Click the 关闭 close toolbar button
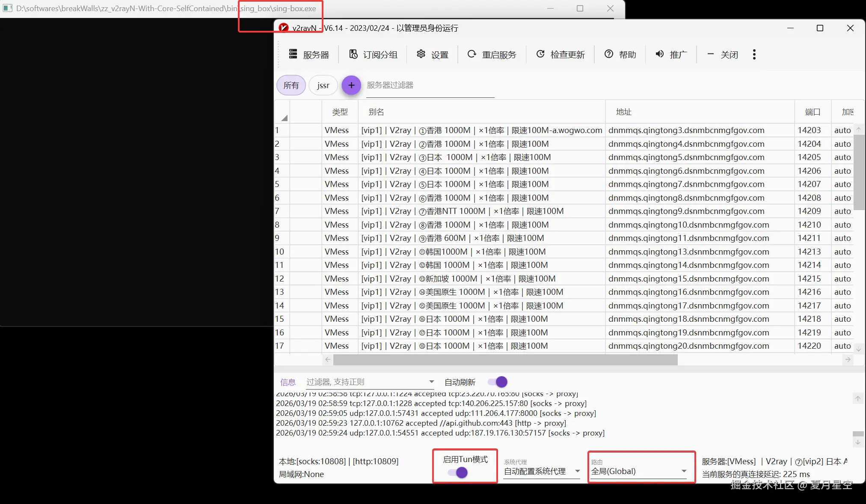The image size is (866, 504). (x=723, y=55)
